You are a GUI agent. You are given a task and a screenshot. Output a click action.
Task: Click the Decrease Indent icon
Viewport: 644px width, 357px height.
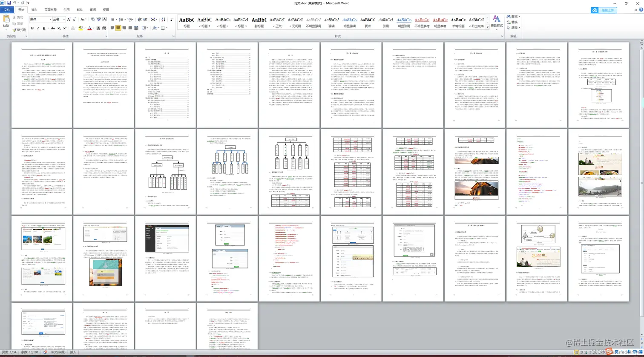click(140, 19)
